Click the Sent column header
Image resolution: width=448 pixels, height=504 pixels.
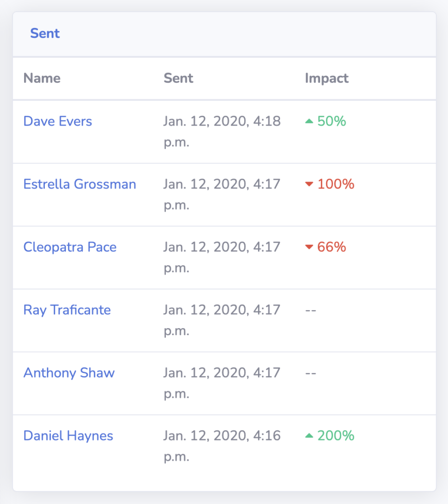pyautogui.click(x=179, y=78)
